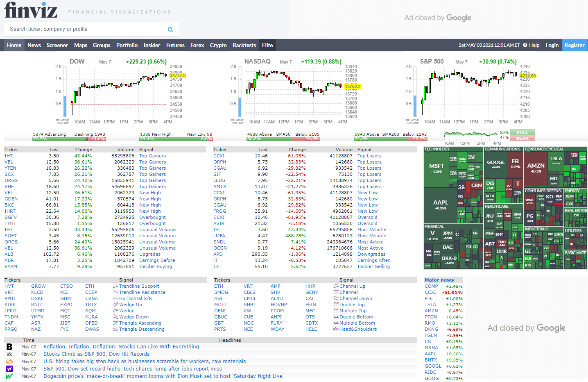
Task: Open the Triangle Ascending pattern icon
Action: point(115,323)
